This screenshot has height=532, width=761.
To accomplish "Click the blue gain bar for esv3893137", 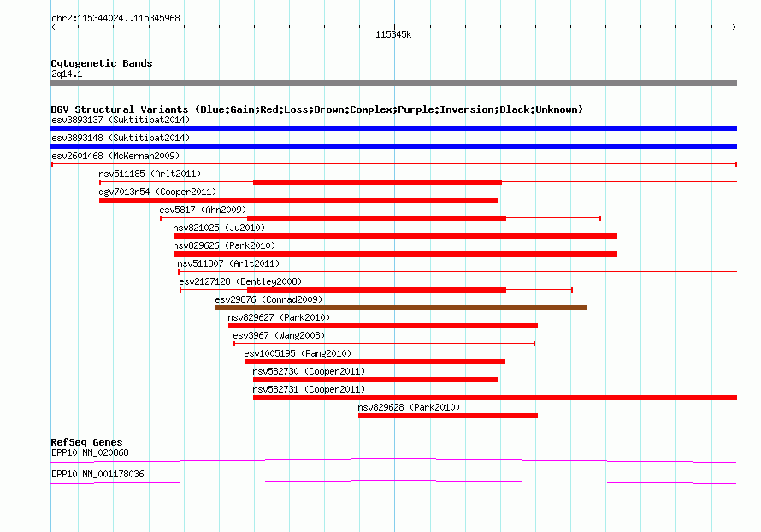I will [x=393, y=128].
